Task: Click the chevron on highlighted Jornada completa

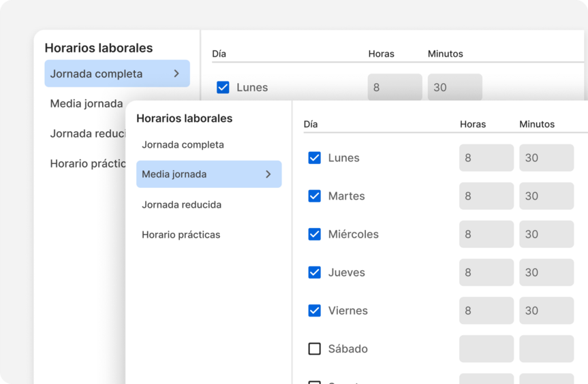Action: (176, 74)
